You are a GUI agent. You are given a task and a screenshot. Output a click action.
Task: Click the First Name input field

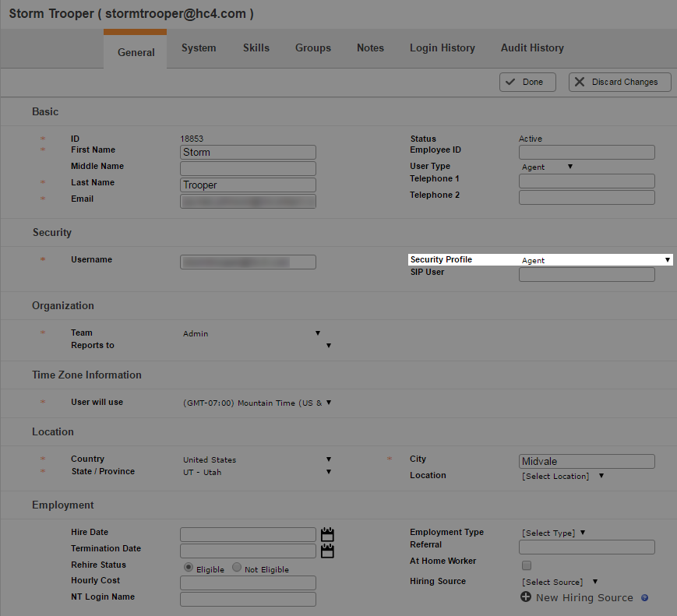pos(248,152)
